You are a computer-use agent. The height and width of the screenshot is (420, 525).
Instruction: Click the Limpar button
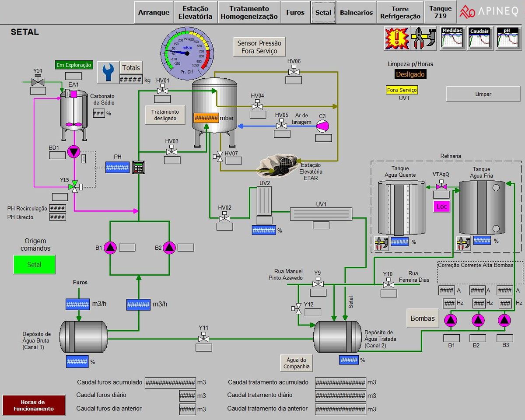(483, 94)
